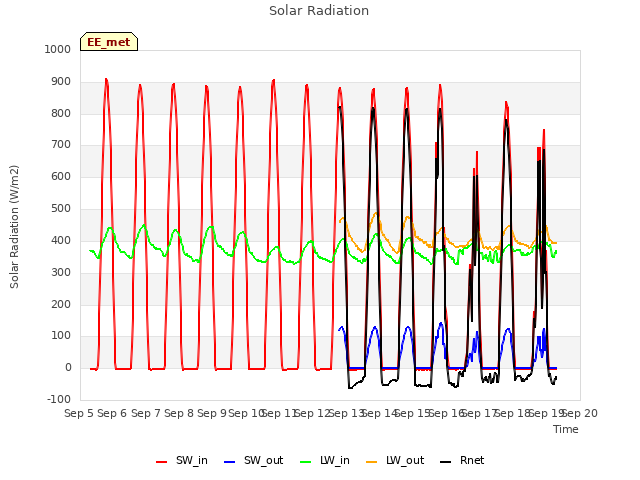Click the Sep 7 green LW_in peak
The height and width of the screenshot is (480, 640).
click(x=144, y=225)
